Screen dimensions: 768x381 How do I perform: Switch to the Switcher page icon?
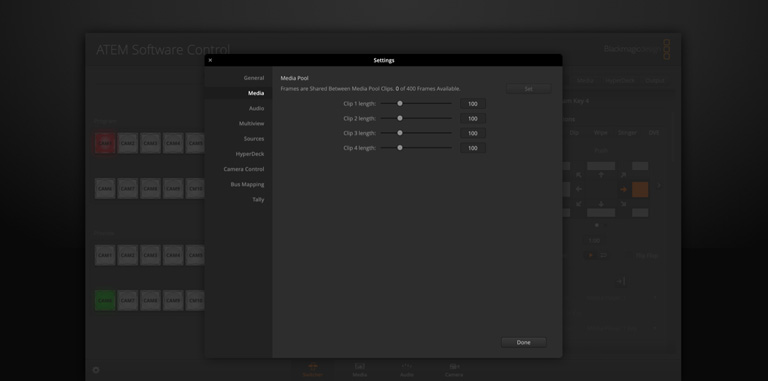(312, 370)
